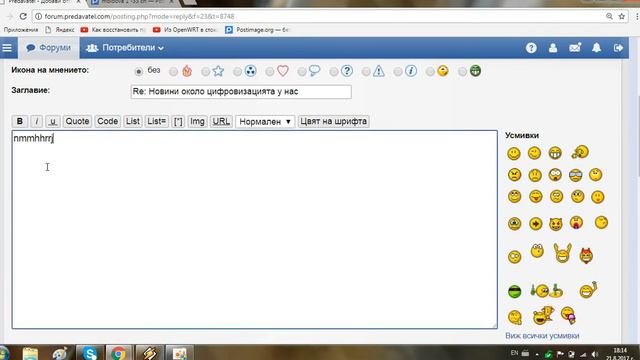Insert ordered List= BBCode tag
The width and height of the screenshot is (640, 360).
157,121
